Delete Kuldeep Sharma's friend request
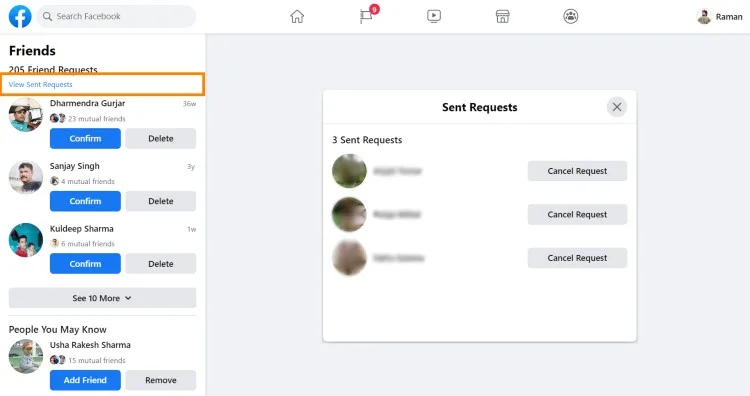750x396 pixels. pos(161,264)
